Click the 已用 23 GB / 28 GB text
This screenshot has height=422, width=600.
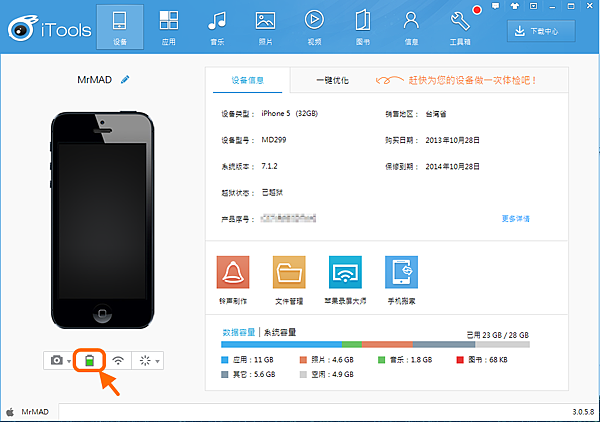[x=497, y=335]
